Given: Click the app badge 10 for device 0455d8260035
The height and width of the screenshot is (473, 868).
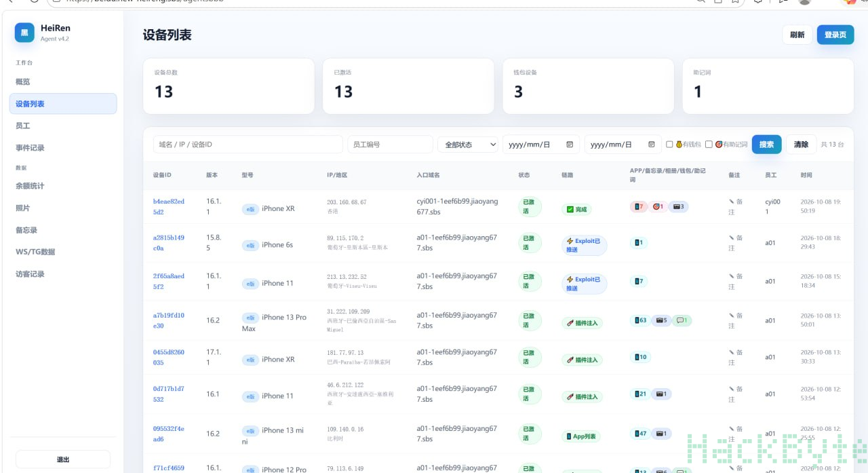Looking at the screenshot, I should [x=640, y=357].
